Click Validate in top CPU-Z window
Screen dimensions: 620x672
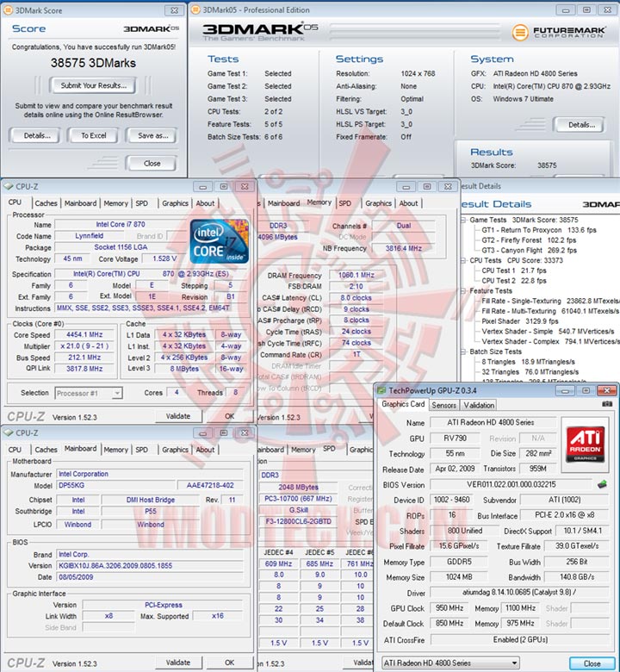(177, 416)
